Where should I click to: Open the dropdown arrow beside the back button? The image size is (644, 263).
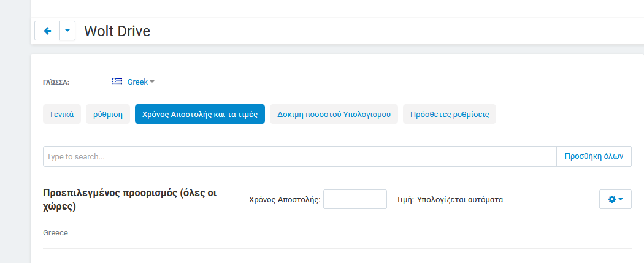coord(67,31)
